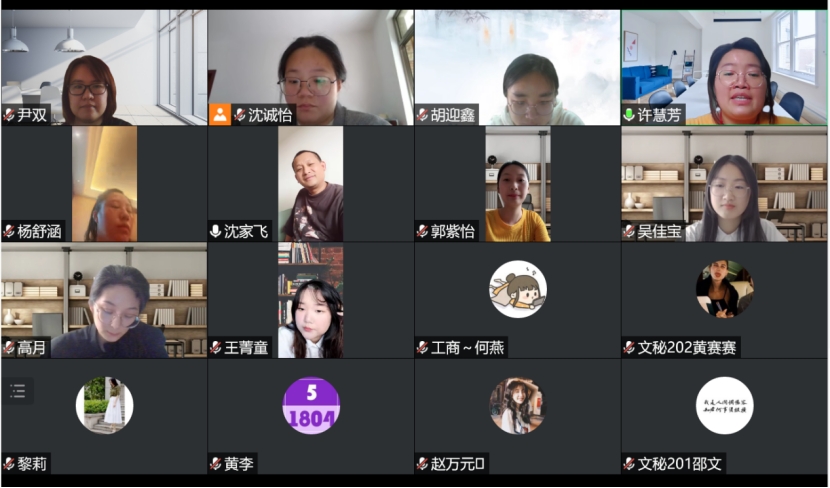Click muted mic icon next to 王菁童
The width and height of the screenshot is (830, 488).
pos(215,348)
